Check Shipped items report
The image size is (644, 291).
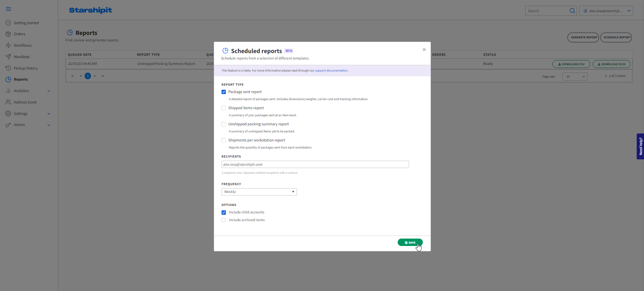[x=224, y=108]
